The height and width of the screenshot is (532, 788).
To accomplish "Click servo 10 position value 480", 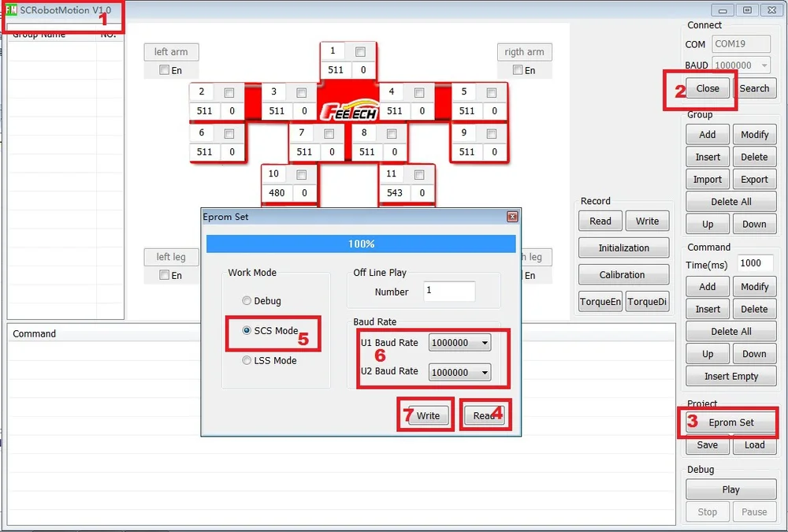I will click(x=277, y=193).
